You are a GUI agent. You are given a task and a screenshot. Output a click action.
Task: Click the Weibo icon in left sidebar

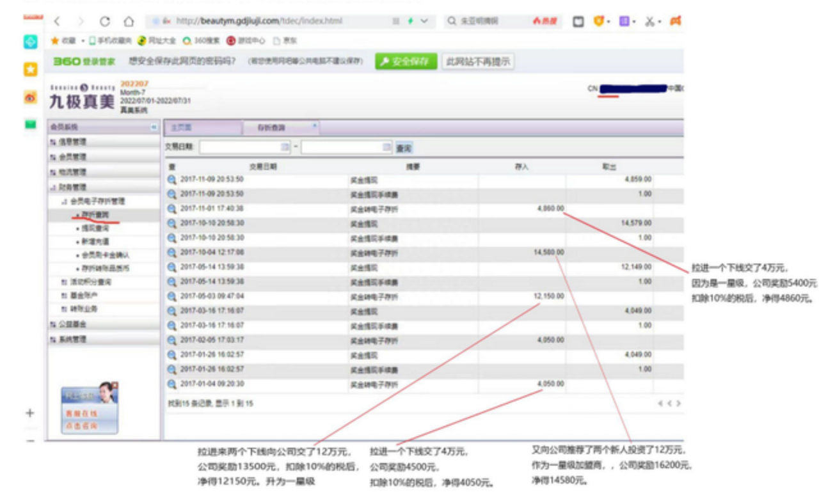pyautogui.click(x=30, y=97)
